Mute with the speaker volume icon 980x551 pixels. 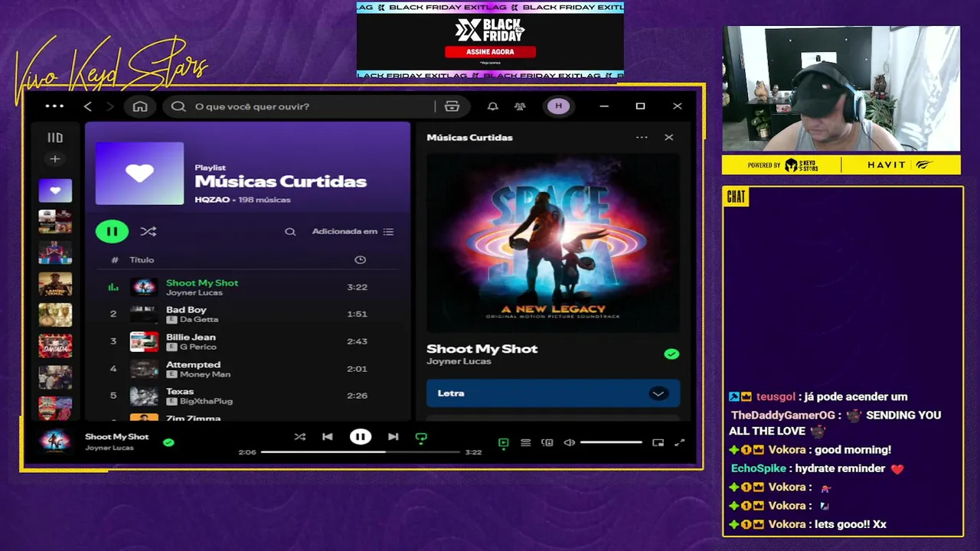click(569, 442)
